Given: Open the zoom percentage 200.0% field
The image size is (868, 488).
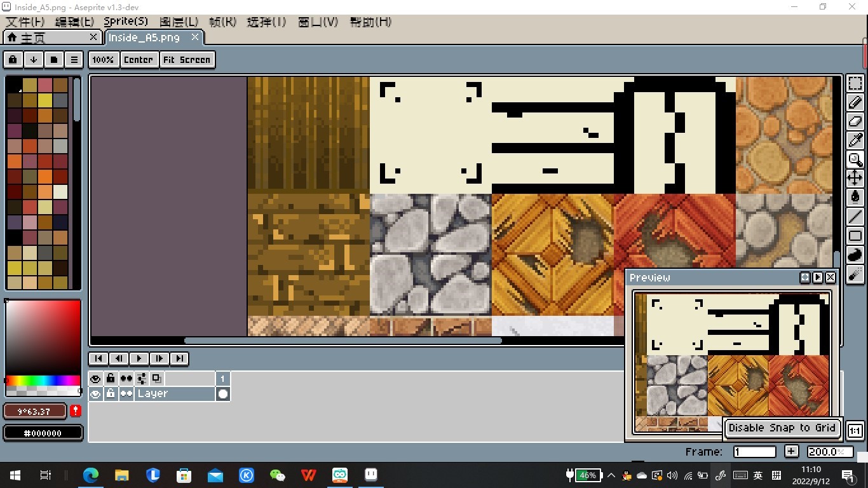Looking at the screenshot, I should [830, 452].
